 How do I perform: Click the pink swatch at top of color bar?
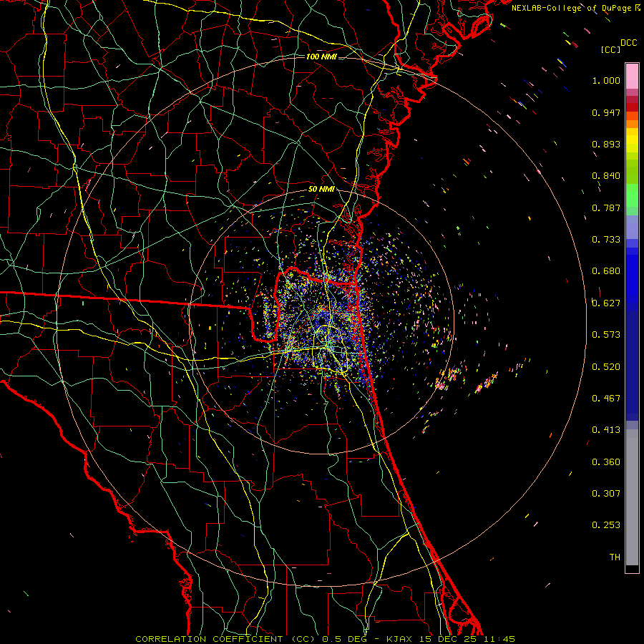click(632, 76)
